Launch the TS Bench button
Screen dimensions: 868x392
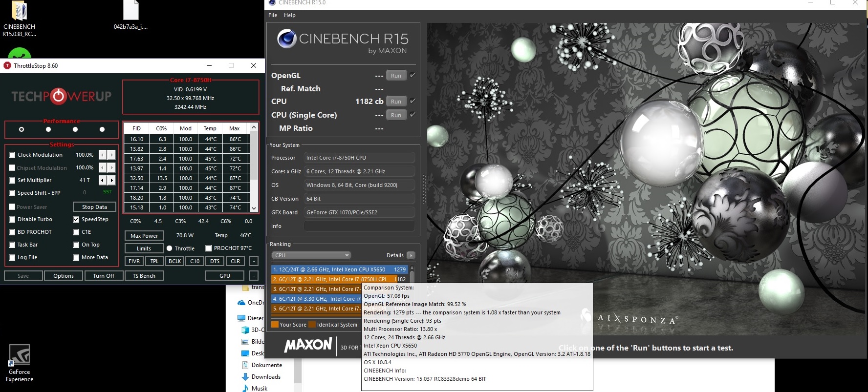(x=144, y=276)
